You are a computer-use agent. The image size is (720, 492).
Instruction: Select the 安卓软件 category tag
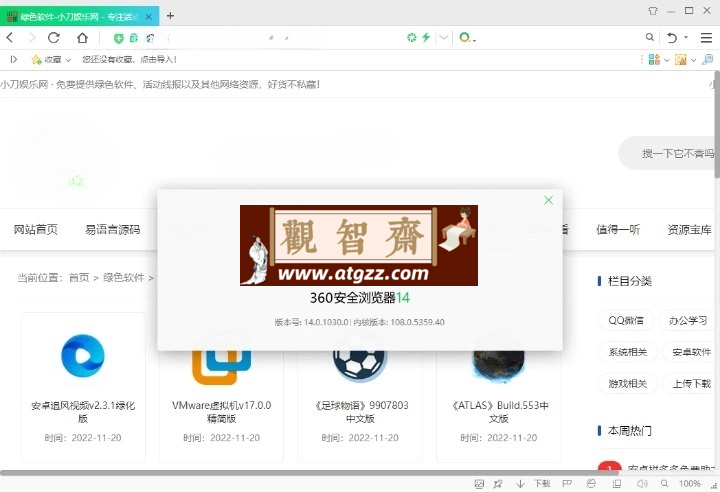pos(691,352)
